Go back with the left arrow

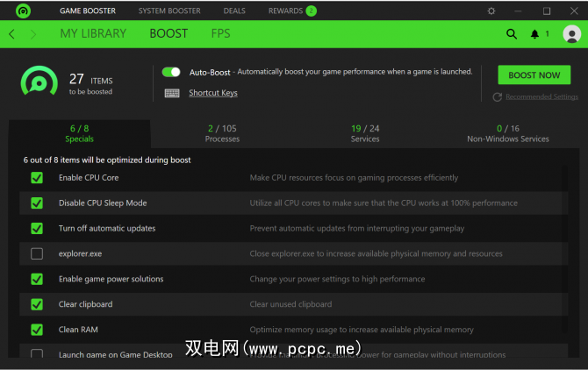coord(12,34)
